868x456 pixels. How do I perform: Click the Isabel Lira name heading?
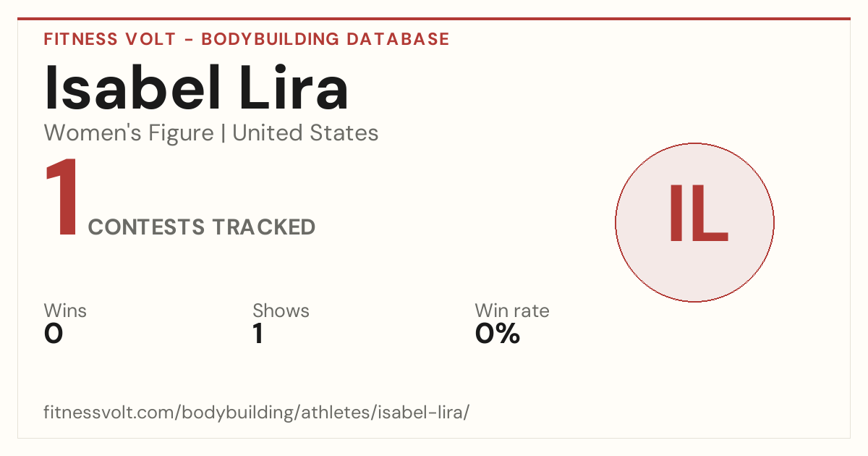coord(197,88)
